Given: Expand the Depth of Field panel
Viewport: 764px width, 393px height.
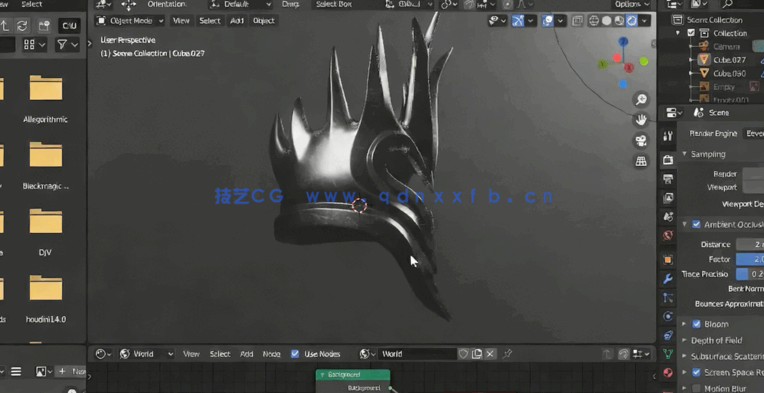Looking at the screenshot, I should point(685,340).
